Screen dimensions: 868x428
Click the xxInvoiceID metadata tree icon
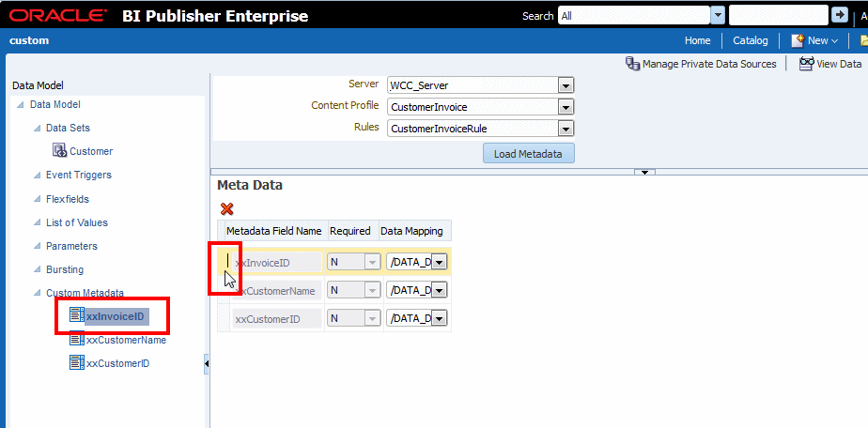pyautogui.click(x=76, y=314)
